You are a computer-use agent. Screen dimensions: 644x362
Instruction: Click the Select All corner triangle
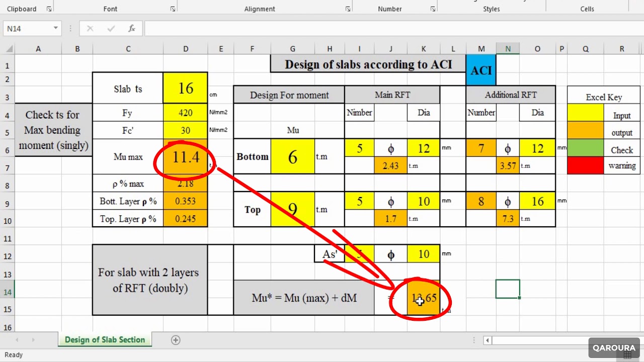click(x=9, y=49)
